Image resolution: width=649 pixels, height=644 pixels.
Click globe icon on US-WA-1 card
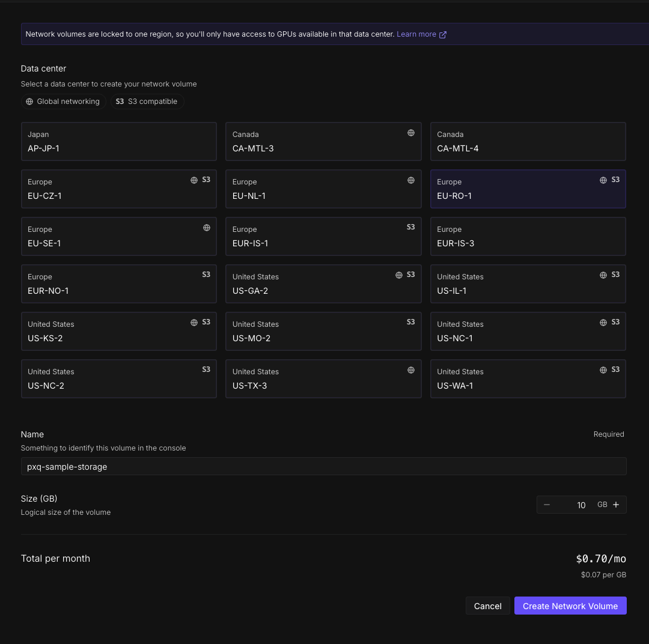pyautogui.click(x=603, y=370)
